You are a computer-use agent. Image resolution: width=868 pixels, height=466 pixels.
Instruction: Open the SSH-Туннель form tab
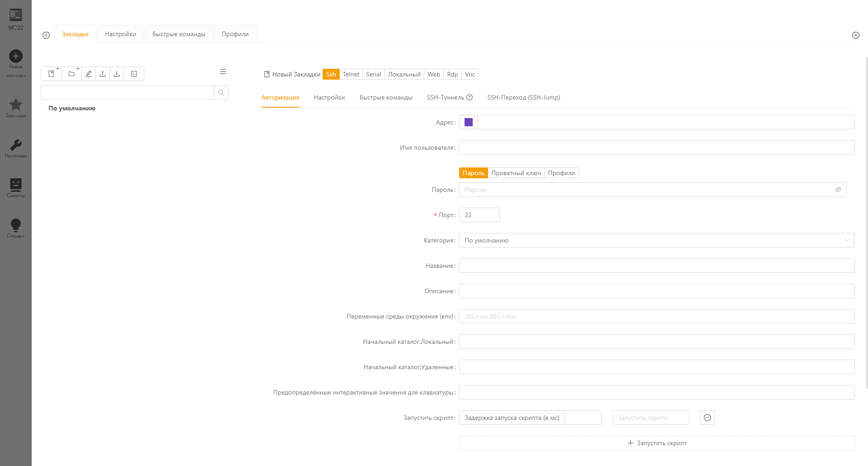pyautogui.click(x=446, y=97)
